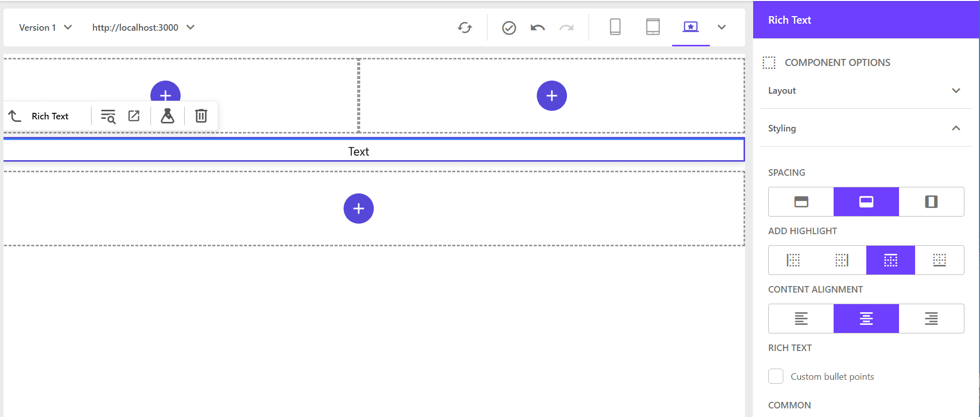
Task: Open Rich Text in external editor icon
Action: coord(134,116)
